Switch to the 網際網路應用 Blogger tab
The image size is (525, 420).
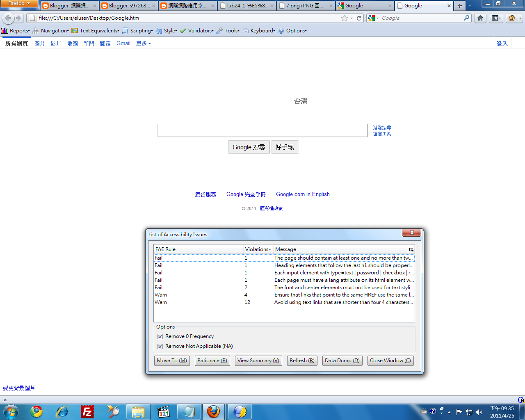pos(188,6)
